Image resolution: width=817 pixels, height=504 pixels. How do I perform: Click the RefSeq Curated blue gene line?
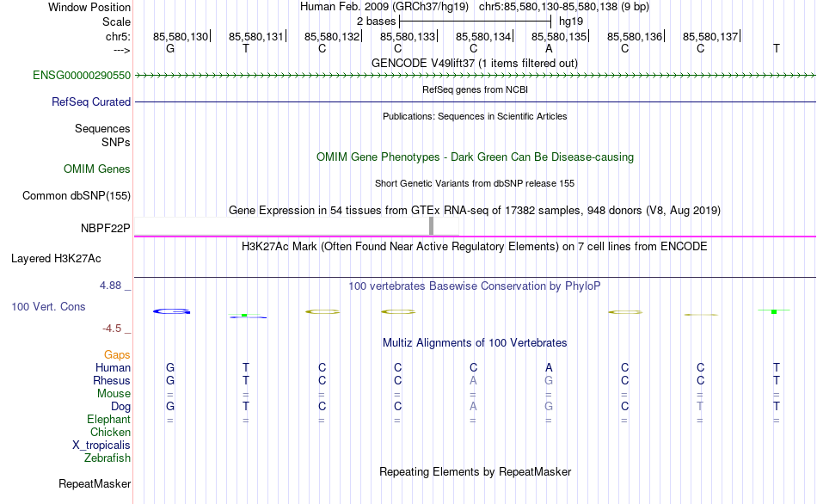[x=475, y=101]
